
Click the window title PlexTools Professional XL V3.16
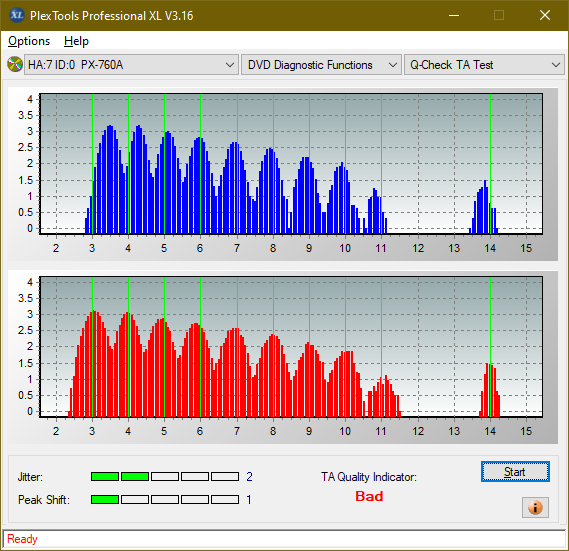click(111, 16)
